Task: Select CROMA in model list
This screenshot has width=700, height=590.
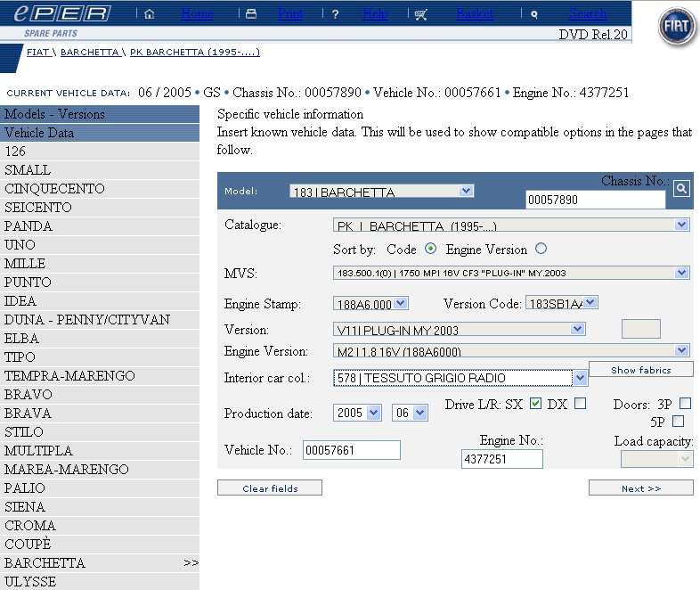Action: click(100, 526)
